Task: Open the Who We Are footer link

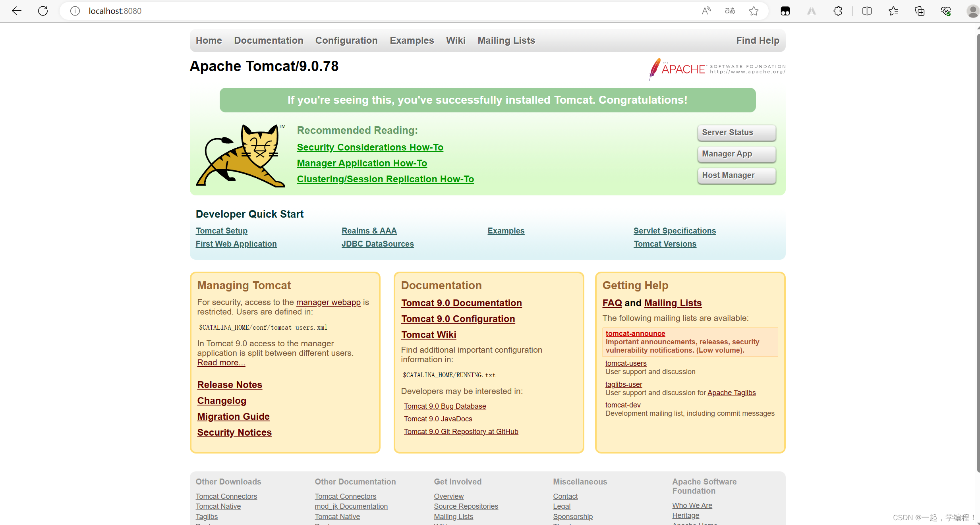Action: [x=692, y=506]
